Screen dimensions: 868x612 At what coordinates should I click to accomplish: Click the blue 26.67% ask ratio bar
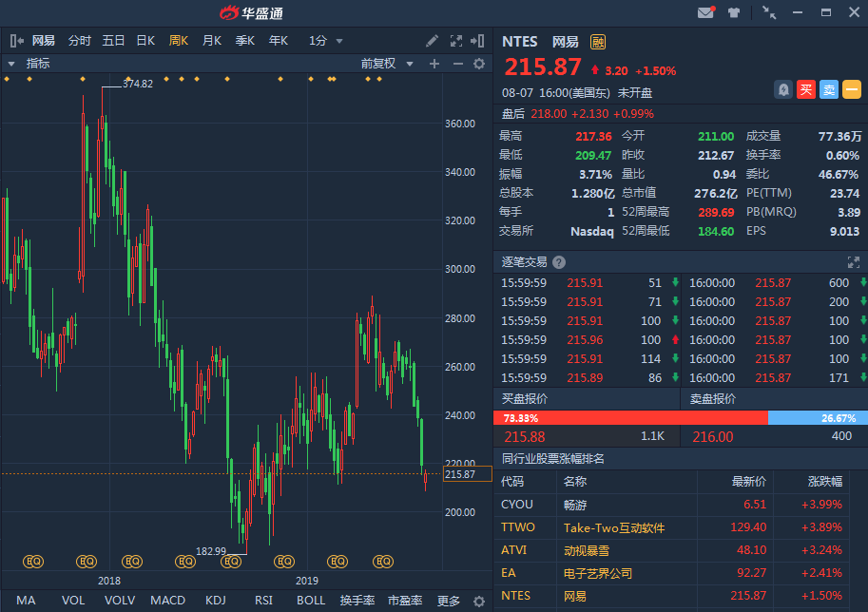click(819, 418)
